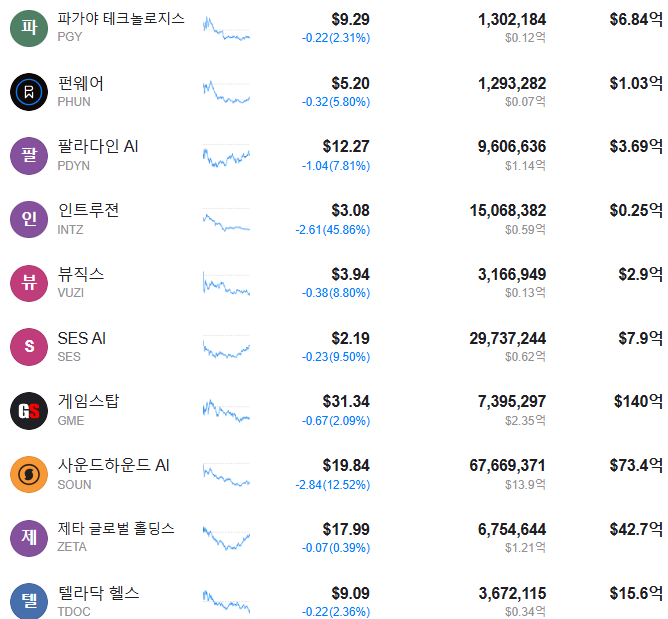Open the TDOC mini price chart

(226, 602)
